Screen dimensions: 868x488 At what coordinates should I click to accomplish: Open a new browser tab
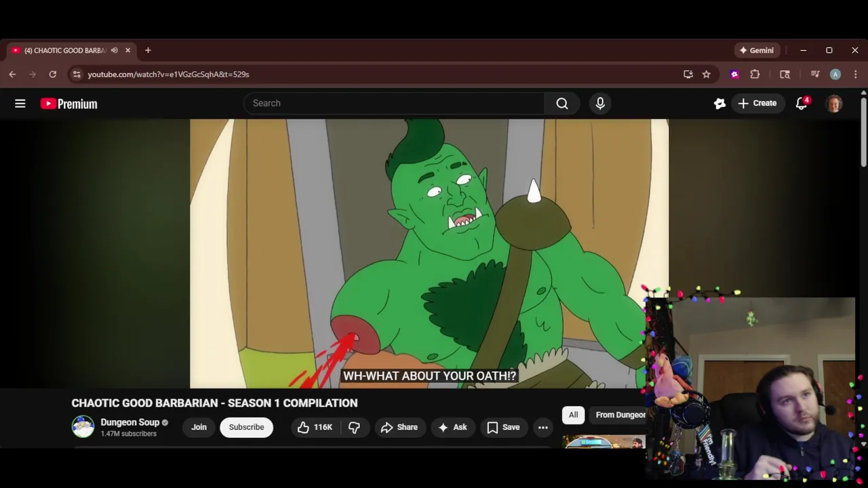tap(148, 50)
